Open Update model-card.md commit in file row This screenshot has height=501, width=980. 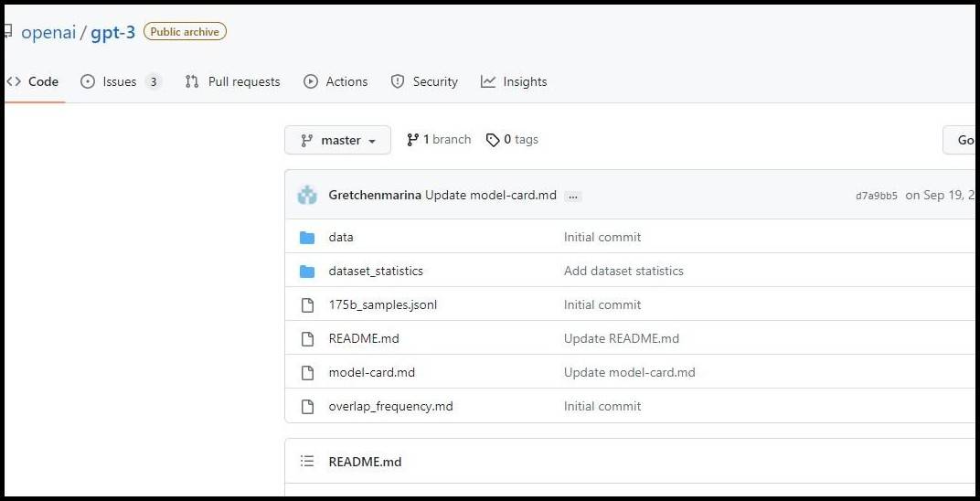click(x=629, y=372)
